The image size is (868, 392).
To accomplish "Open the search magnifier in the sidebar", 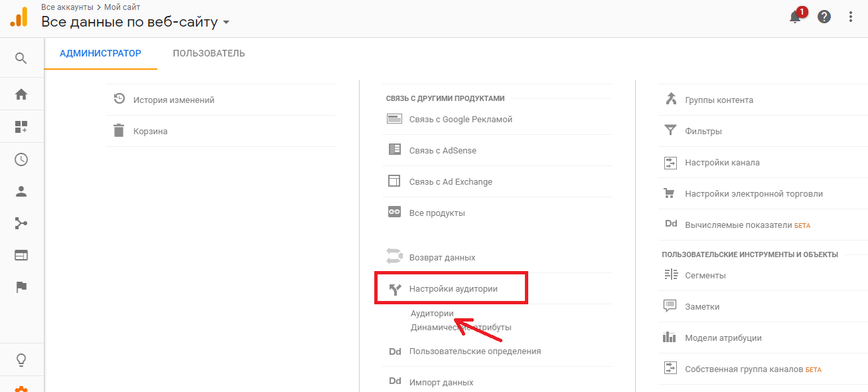I will pos(22,58).
